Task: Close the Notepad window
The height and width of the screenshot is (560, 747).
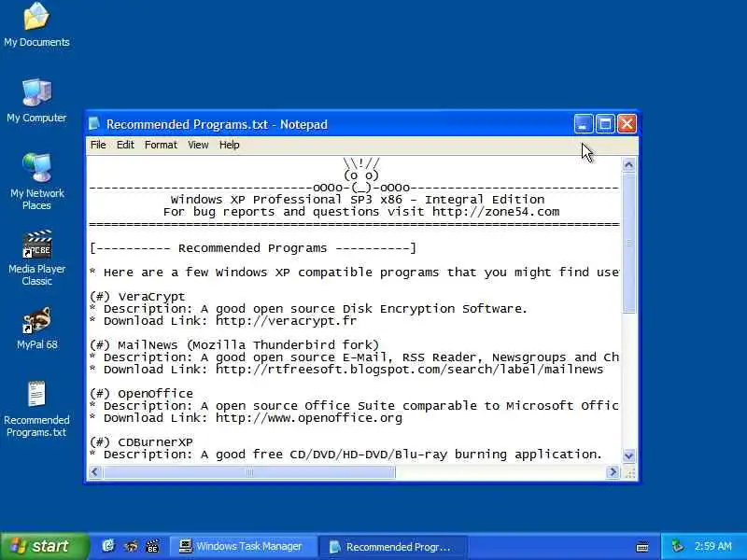Action: coord(627,124)
